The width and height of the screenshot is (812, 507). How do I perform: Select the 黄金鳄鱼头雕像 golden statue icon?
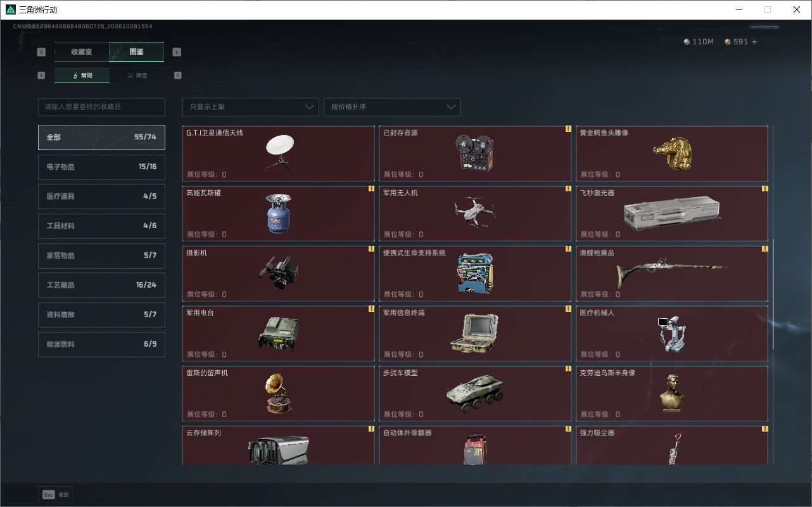673,154
